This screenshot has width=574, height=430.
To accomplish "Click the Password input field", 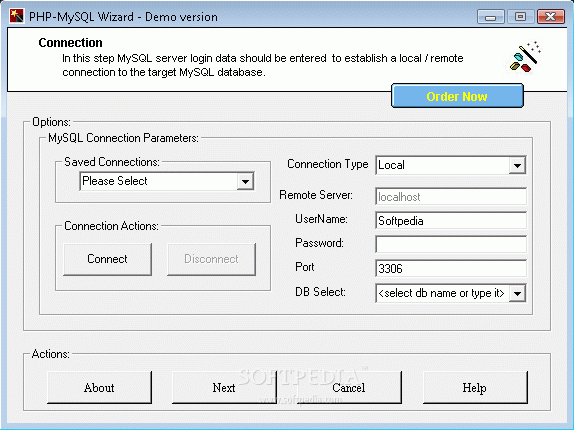I will point(451,244).
